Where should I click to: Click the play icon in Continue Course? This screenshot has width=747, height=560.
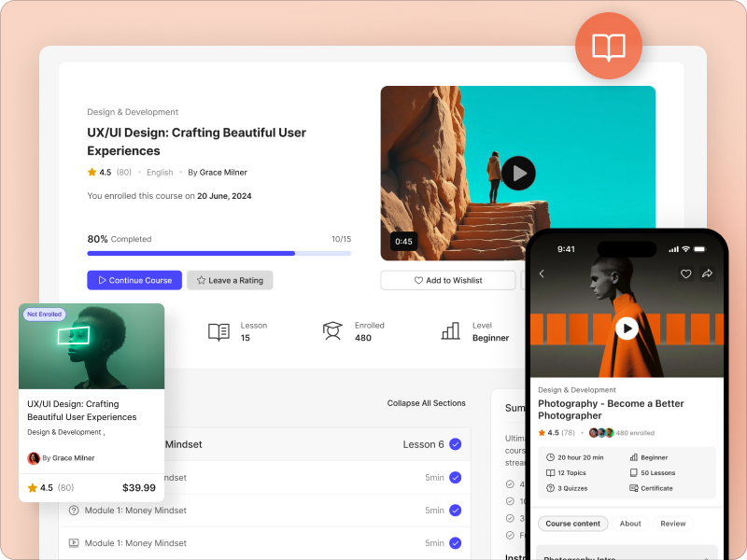(x=102, y=280)
